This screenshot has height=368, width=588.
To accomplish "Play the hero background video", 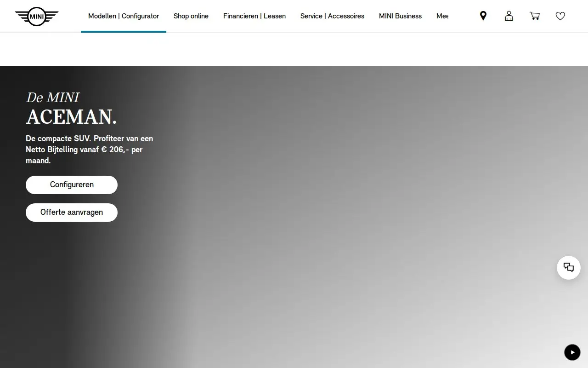I will click(572, 352).
